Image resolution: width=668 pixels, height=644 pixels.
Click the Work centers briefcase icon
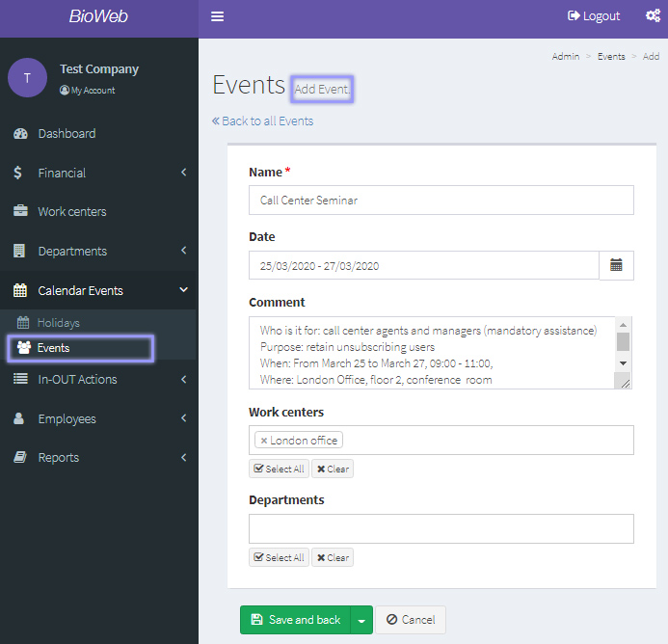pyautogui.click(x=19, y=211)
